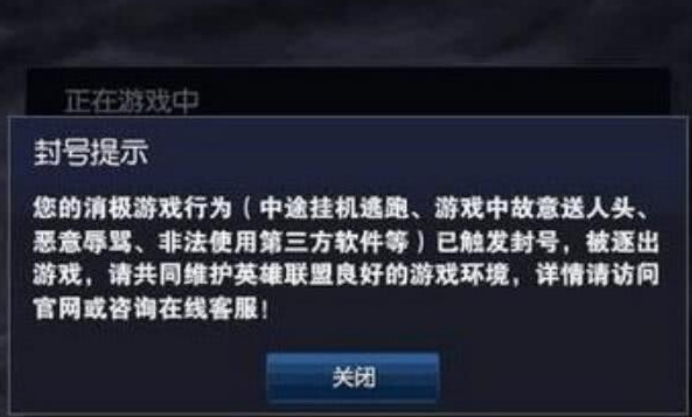Click empty dialog space right of 关闭
The height and width of the screenshot is (417, 692).
(560, 378)
